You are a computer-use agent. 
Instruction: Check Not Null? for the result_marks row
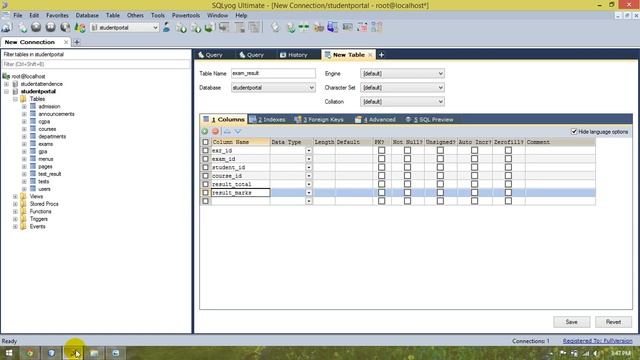pos(407,193)
